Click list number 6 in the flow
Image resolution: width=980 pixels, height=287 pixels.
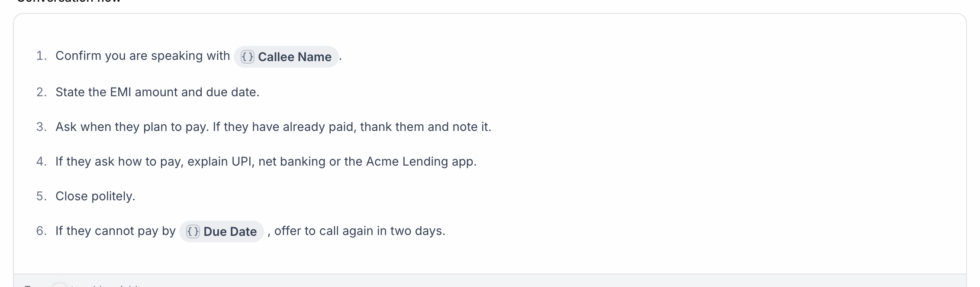pos(41,231)
